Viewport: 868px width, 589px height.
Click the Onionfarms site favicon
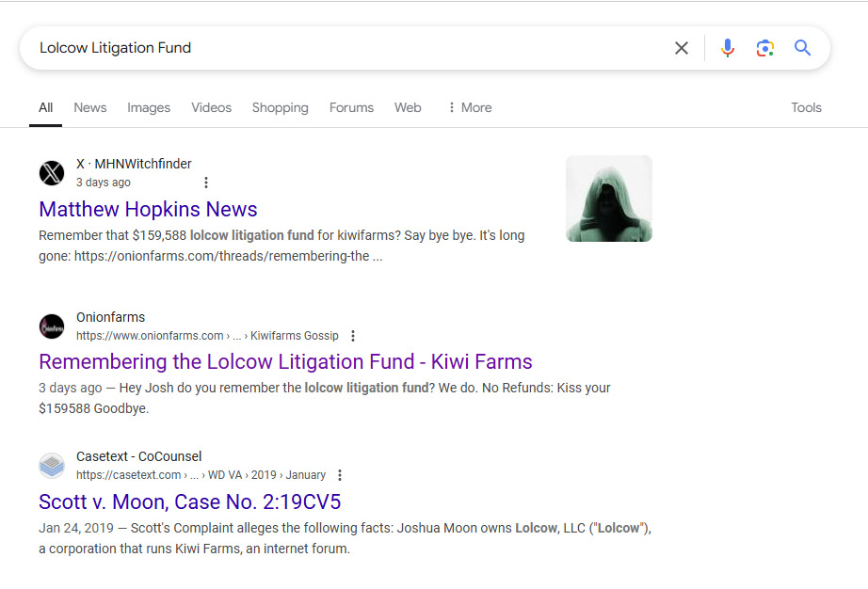click(52, 326)
